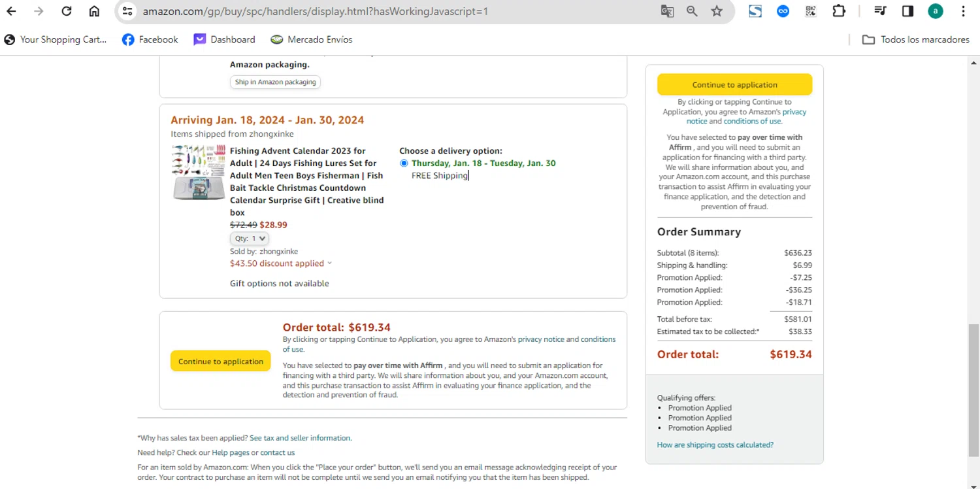This screenshot has height=489, width=980.
Task: Click the $28.99 price
Action: 273,225
